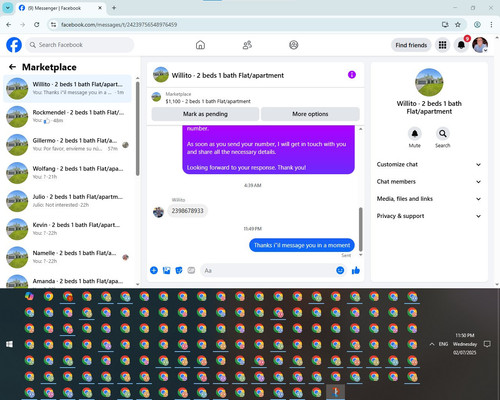The height and width of the screenshot is (400, 500).
Task: Click the browser forward arrow
Action: pos(23,25)
